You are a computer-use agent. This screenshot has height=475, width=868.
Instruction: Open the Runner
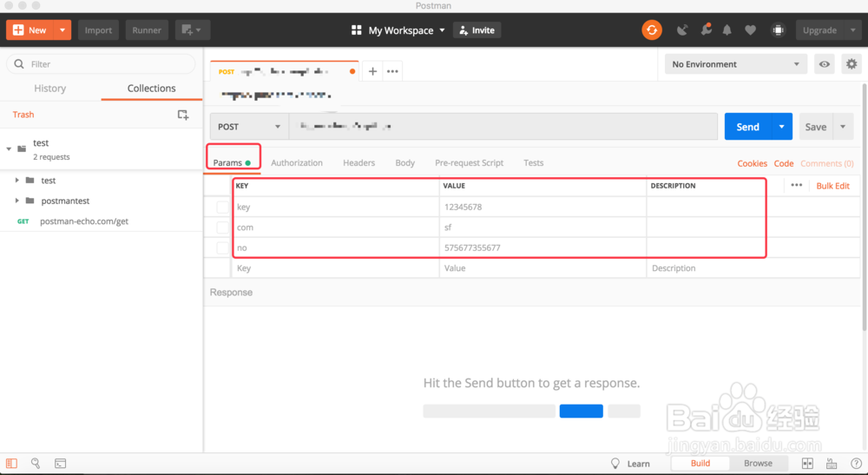click(x=147, y=30)
